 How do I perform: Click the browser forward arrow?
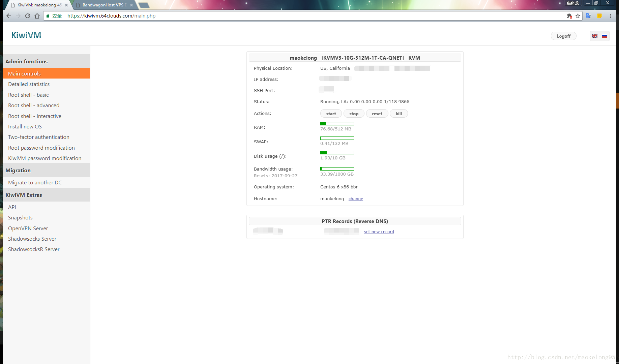[18, 16]
